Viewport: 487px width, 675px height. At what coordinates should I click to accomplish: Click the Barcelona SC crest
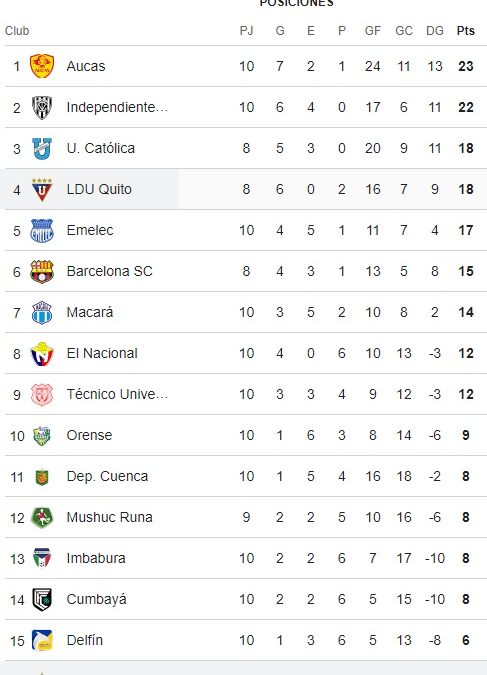click(42, 271)
